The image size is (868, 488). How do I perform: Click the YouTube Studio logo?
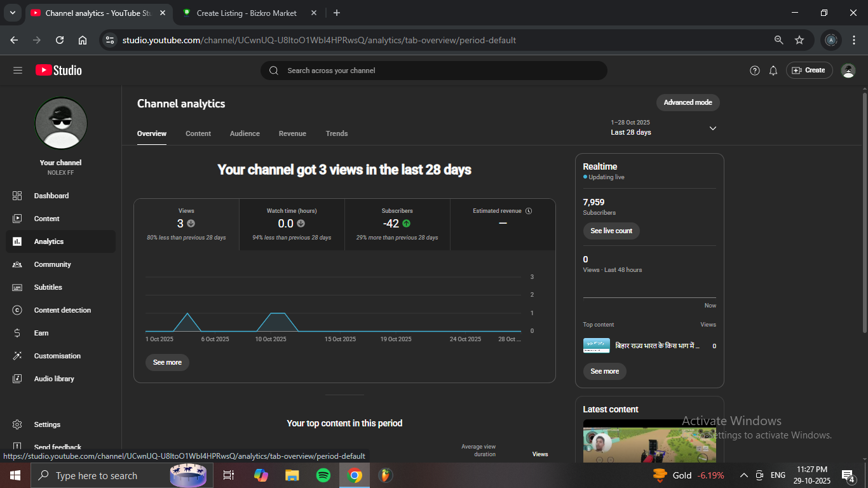[58, 71]
